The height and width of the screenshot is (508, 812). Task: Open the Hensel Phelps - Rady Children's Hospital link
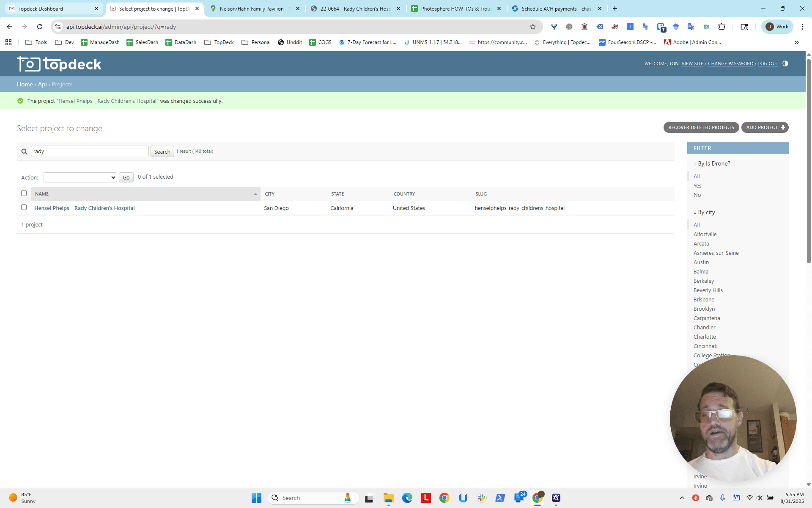pos(85,208)
